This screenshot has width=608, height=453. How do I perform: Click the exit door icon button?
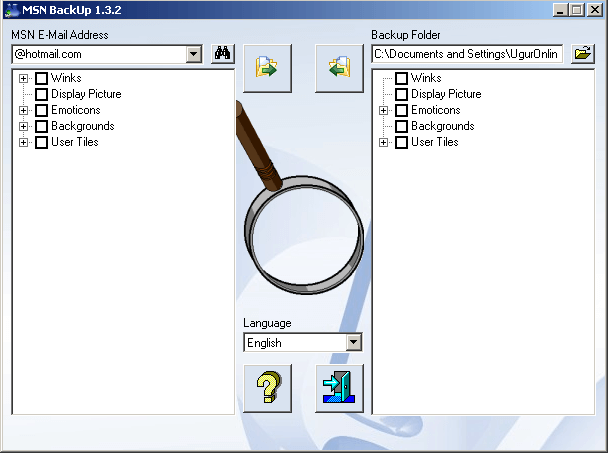tap(339, 388)
